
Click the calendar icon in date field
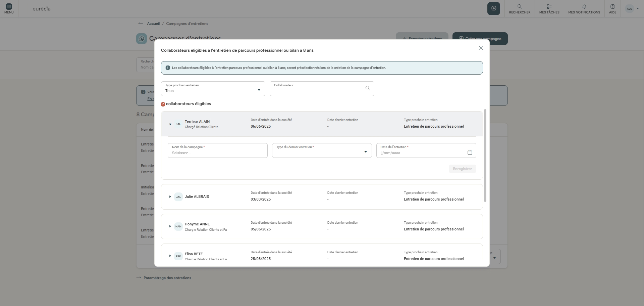tap(470, 152)
